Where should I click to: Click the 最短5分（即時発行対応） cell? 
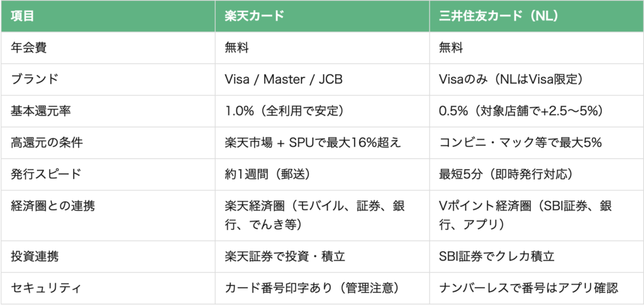(x=505, y=174)
